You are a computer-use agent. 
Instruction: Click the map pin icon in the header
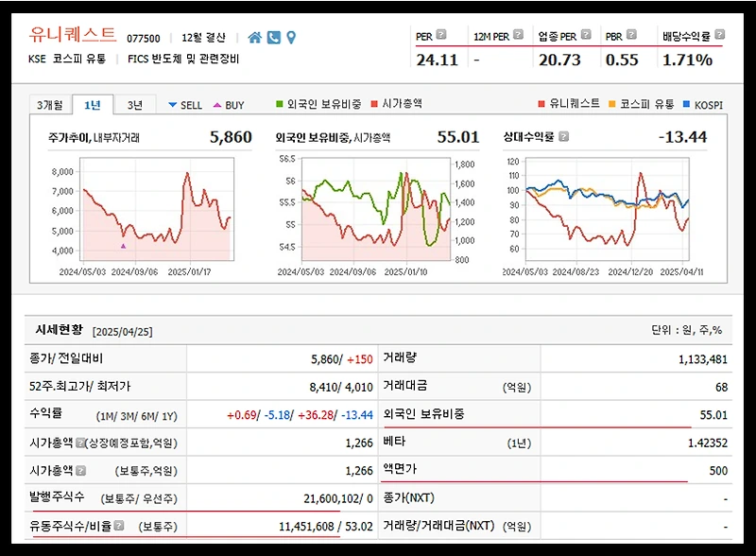point(290,37)
